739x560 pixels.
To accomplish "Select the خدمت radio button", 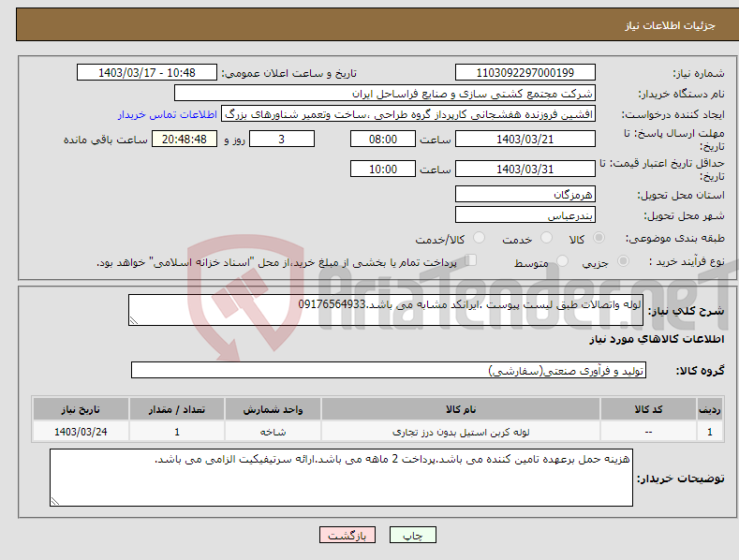I will coord(546,238).
